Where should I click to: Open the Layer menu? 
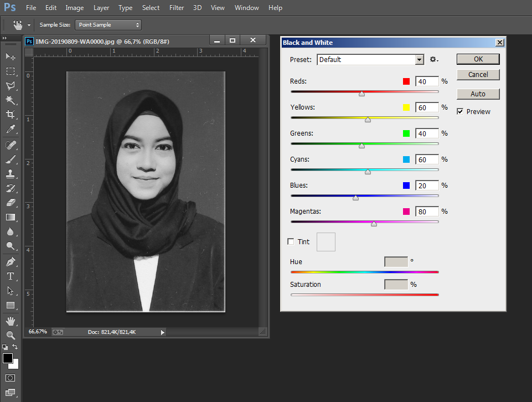(x=101, y=7)
